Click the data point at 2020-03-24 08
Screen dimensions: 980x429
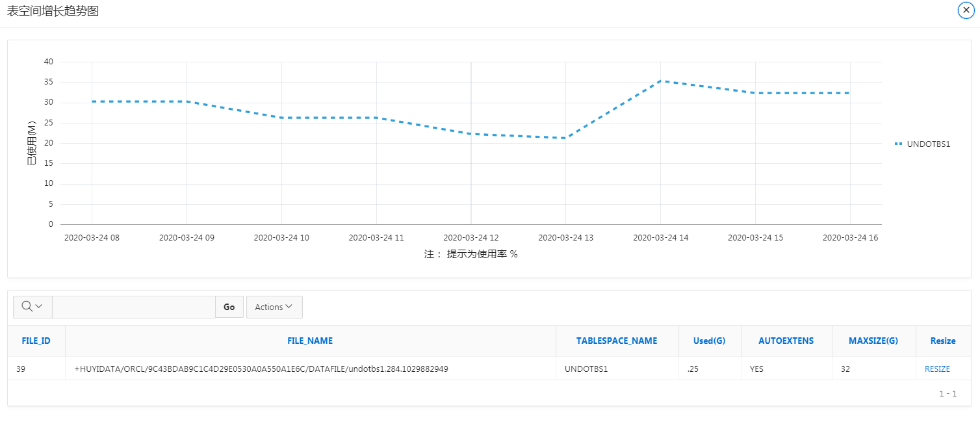(92, 101)
